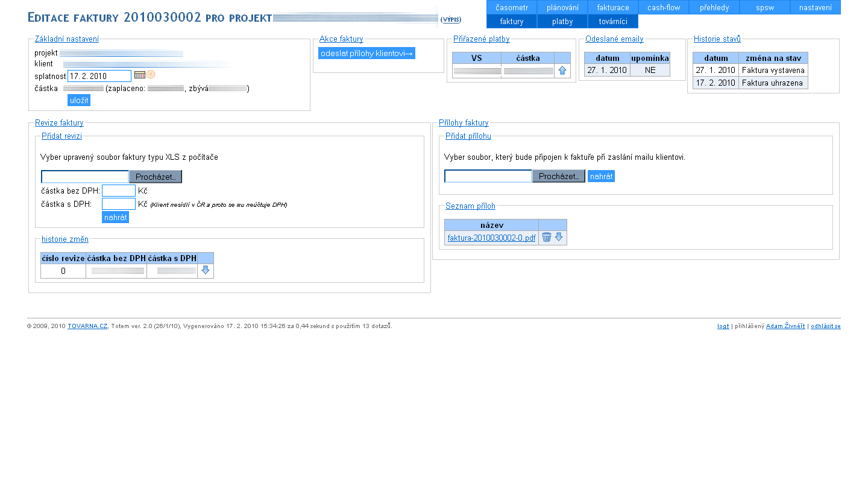Click revision number 0 cell

tap(63, 271)
